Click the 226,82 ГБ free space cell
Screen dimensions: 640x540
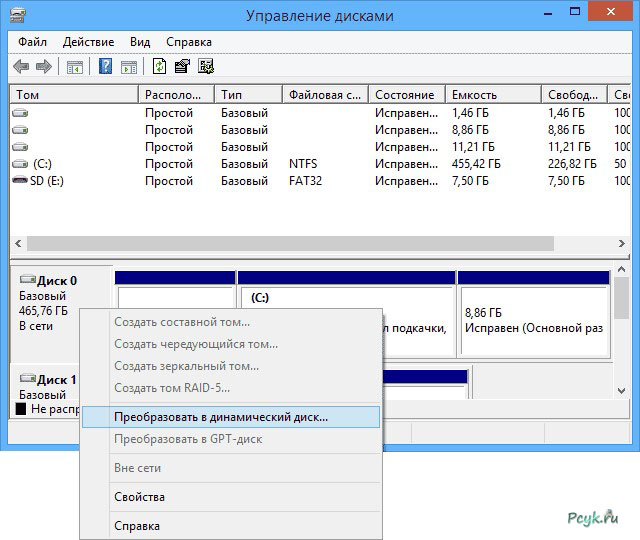click(x=572, y=164)
